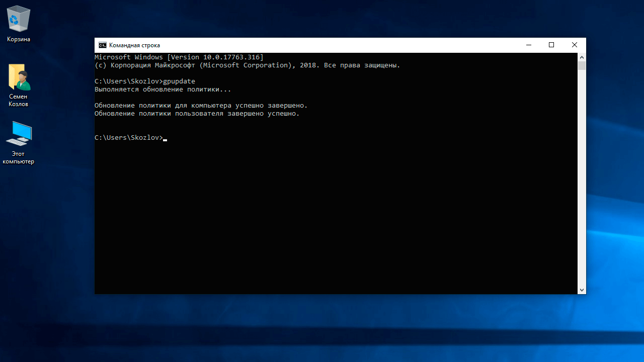This screenshot has height=362, width=644.
Task: Click the Microsoft Windows version line
Action: click(179, 57)
